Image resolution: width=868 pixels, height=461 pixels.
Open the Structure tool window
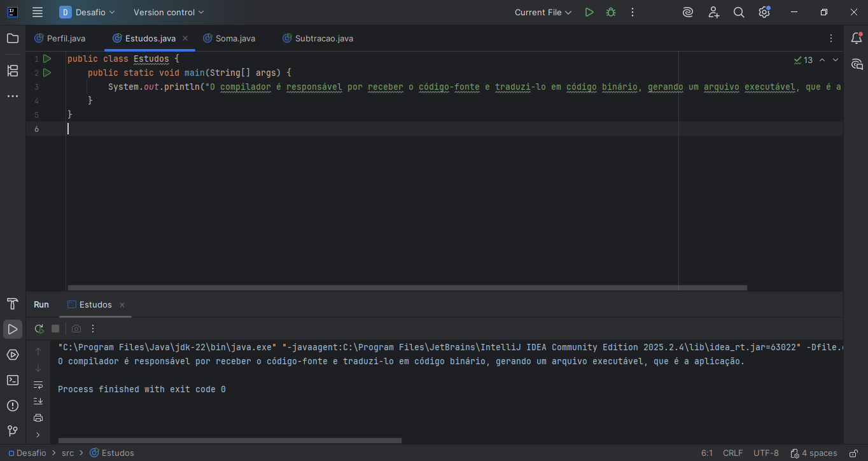coord(13,71)
